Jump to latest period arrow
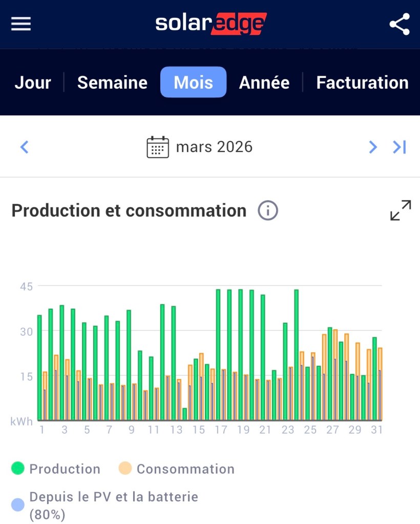The width and height of the screenshot is (420, 524). tap(400, 148)
